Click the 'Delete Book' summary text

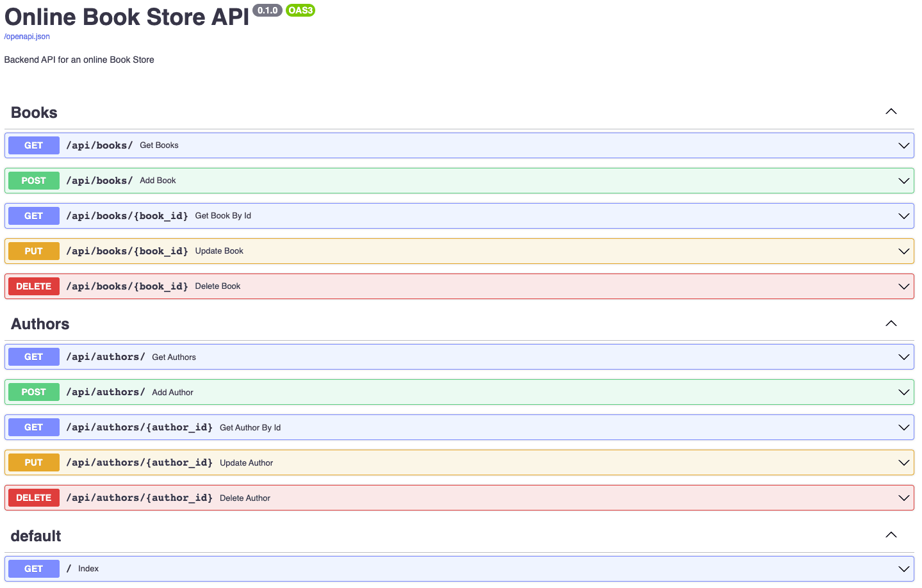pyautogui.click(x=218, y=286)
